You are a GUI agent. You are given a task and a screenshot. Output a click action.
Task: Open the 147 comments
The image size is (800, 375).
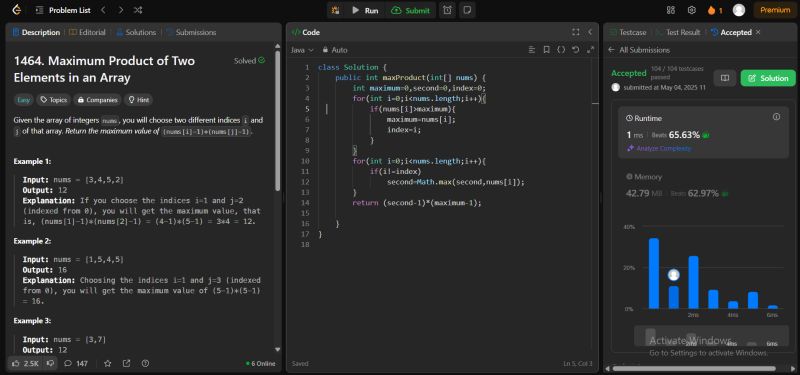click(x=76, y=363)
